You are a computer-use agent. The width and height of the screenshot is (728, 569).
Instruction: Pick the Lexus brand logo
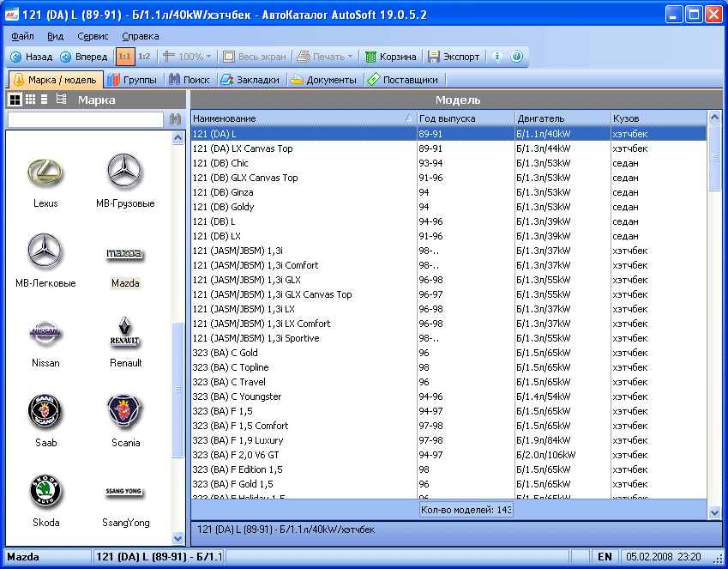pos(45,175)
